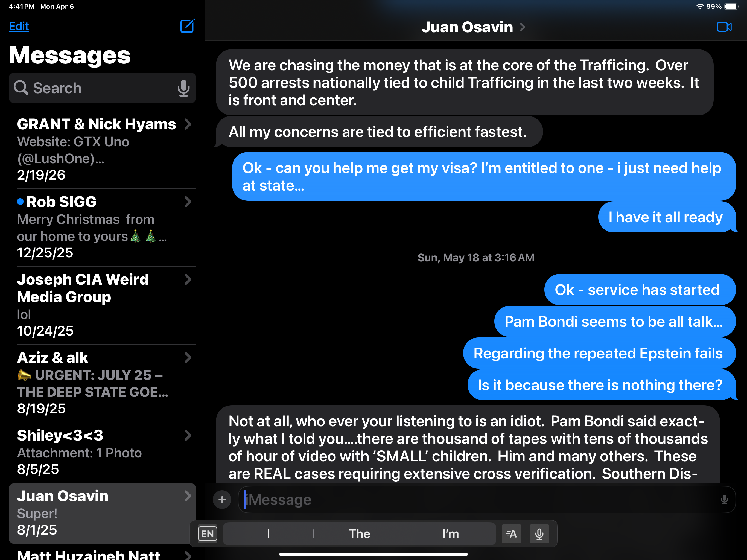Start a FaceTime video call
This screenshot has width=747, height=560.
click(x=724, y=27)
